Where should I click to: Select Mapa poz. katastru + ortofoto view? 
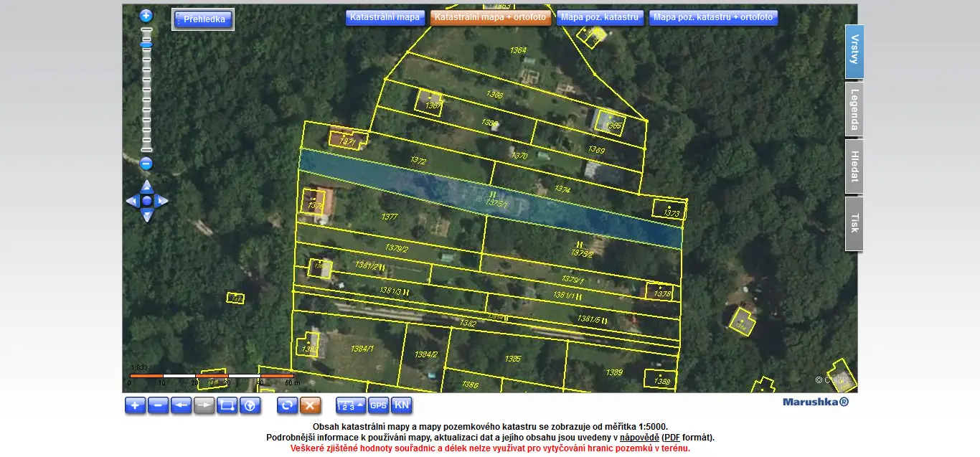(713, 17)
